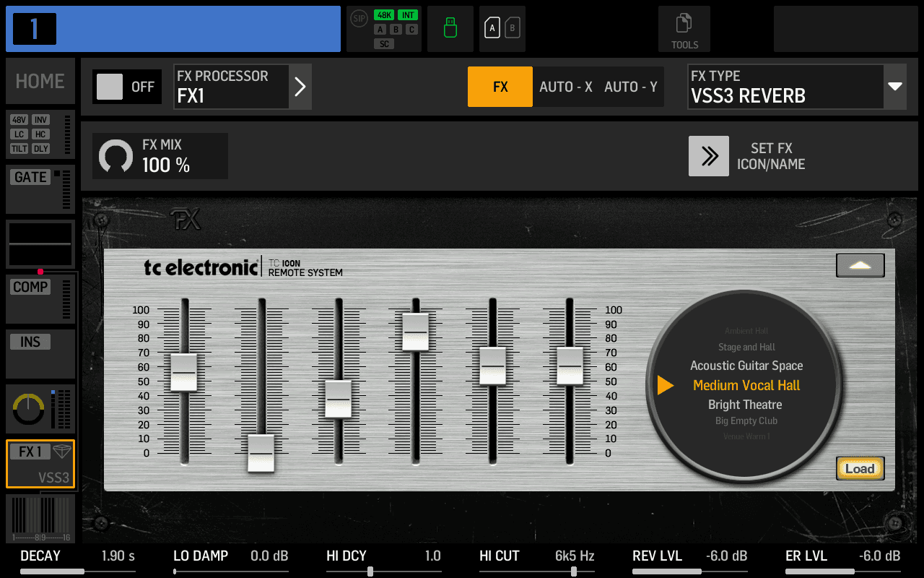This screenshot has width=924, height=578.
Task: Click the sixth fader handle for ER LVL
Action: point(570,366)
